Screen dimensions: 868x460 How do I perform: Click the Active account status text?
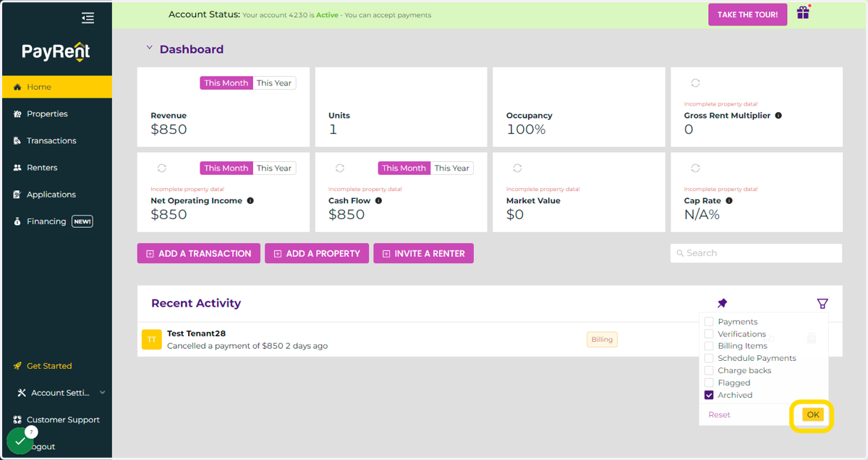click(327, 15)
